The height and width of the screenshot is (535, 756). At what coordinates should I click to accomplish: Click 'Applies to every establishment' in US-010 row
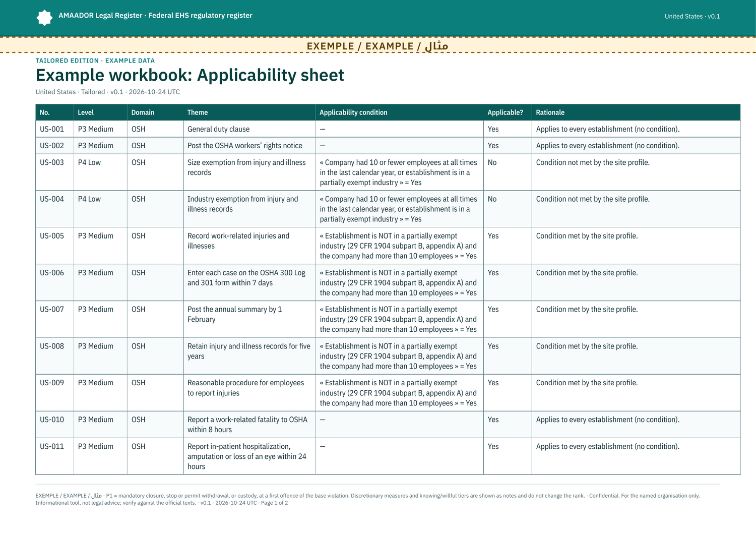click(x=607, y=420)
